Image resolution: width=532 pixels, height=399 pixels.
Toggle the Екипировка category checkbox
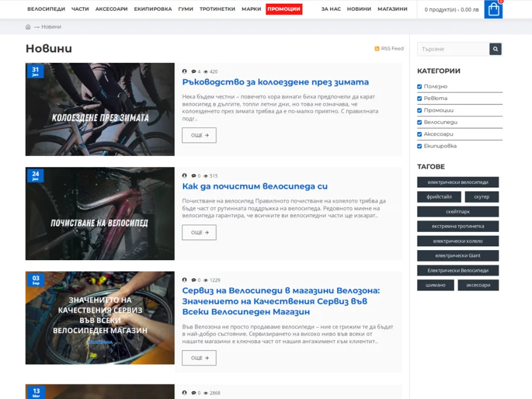419,146
